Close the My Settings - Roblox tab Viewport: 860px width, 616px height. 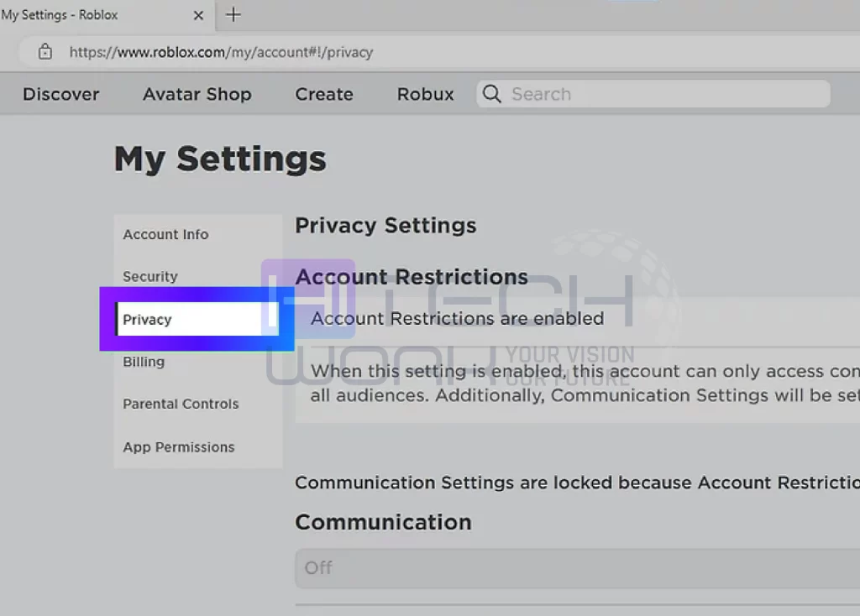(x=198, y=14)
